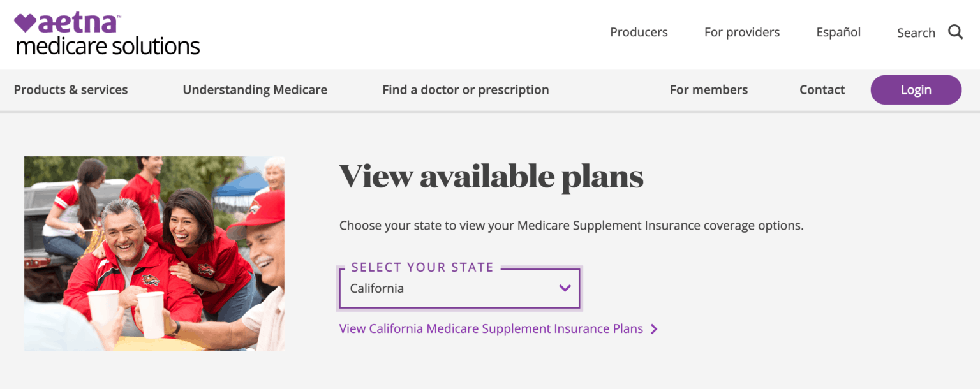The image size is (980, 389).
Task: Expand the Products & services menu
Action: pyautogui.click(x=71, y=90)
